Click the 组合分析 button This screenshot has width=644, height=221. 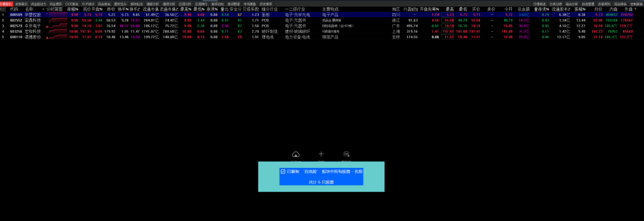pyautogui.click(x=572, y=4)
